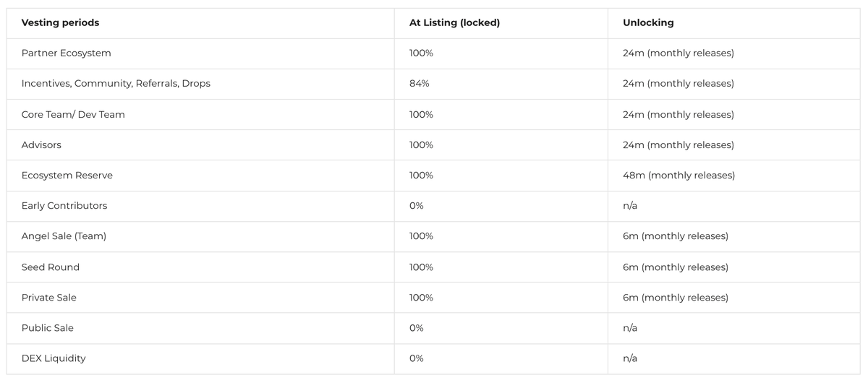Click Early Contributors 0% value
The width and height of the screenshot is (868, 380).
pos(416,206)
